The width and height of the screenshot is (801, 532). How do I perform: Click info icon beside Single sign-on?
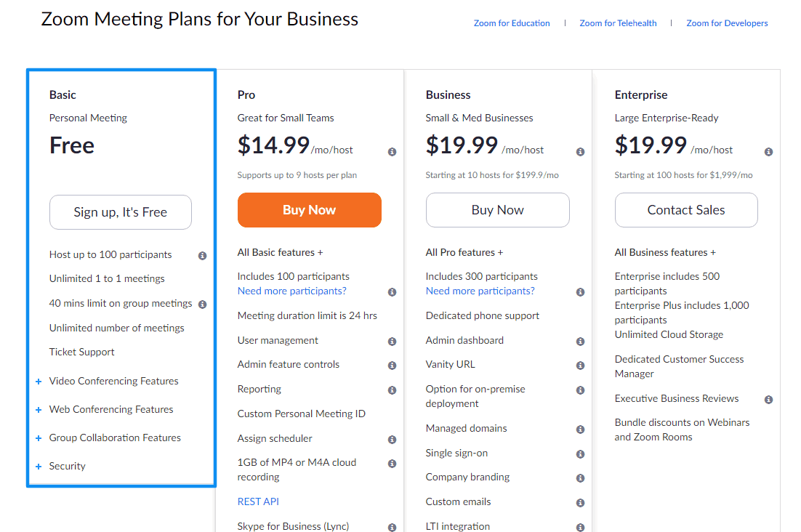tap(580, 454)
